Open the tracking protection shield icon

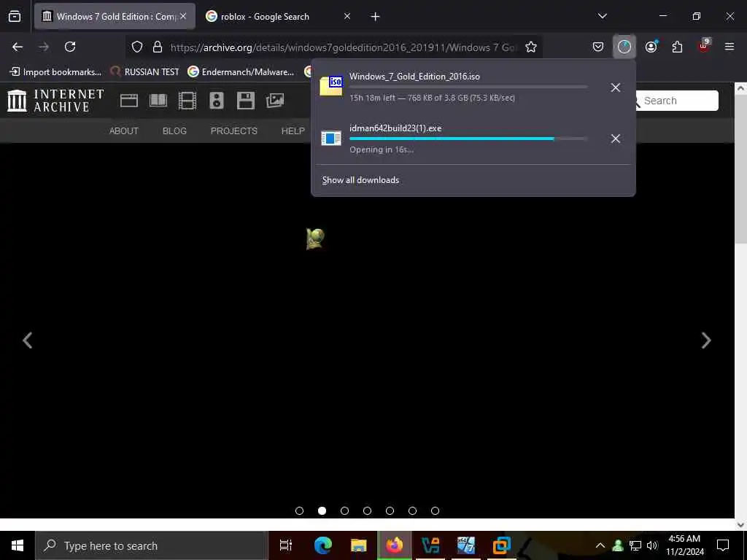pos(137,47)
